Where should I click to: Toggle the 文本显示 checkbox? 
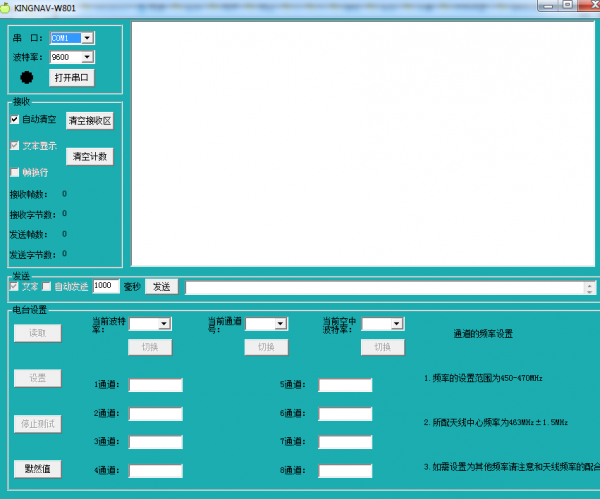pyautogui.click(x=15, y=145)
